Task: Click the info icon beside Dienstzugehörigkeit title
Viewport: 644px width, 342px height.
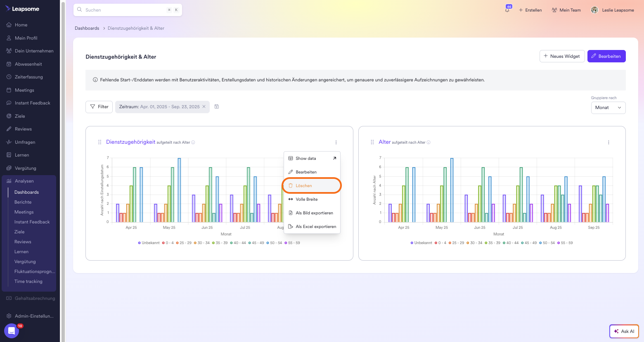Action: click(193, 142)
